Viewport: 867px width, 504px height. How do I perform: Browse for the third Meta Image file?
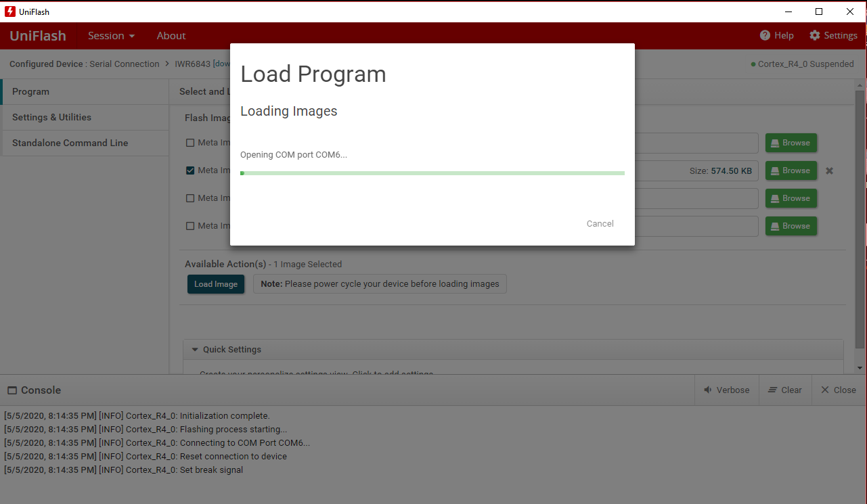791,198
